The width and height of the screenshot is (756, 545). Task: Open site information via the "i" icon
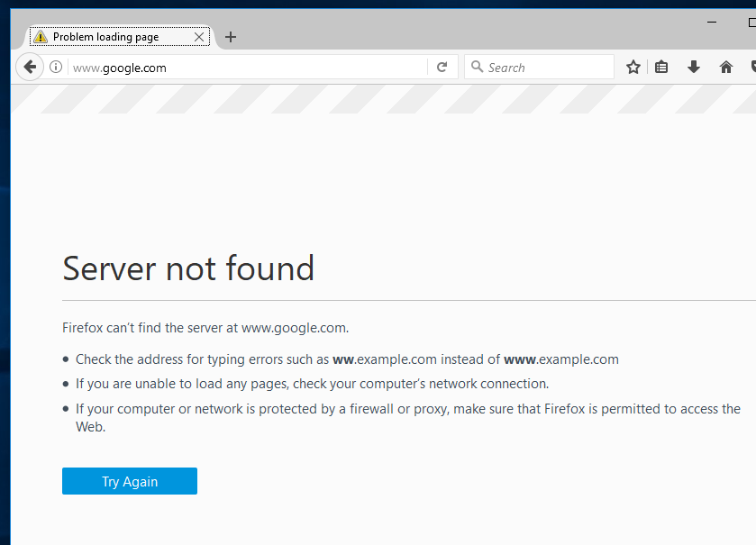(55, 67)
